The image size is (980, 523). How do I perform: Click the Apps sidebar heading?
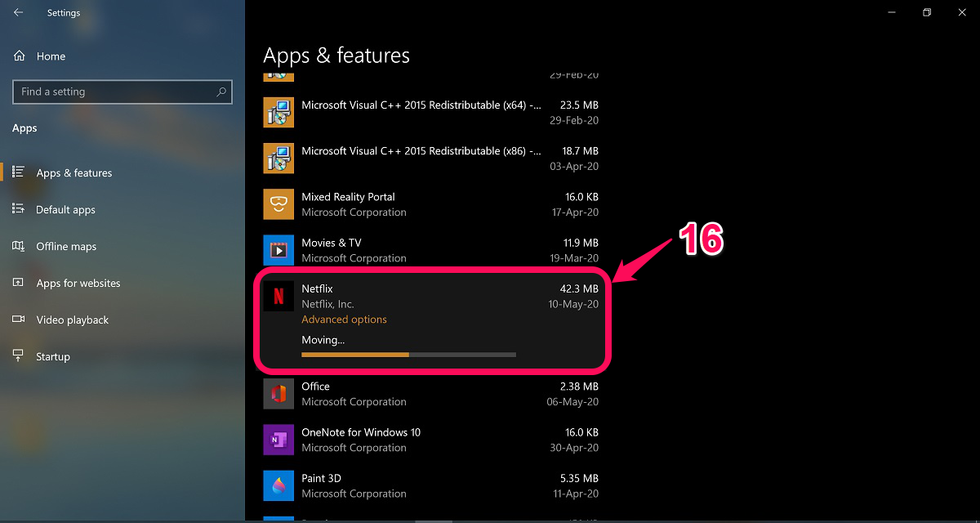tap(24, 128)
